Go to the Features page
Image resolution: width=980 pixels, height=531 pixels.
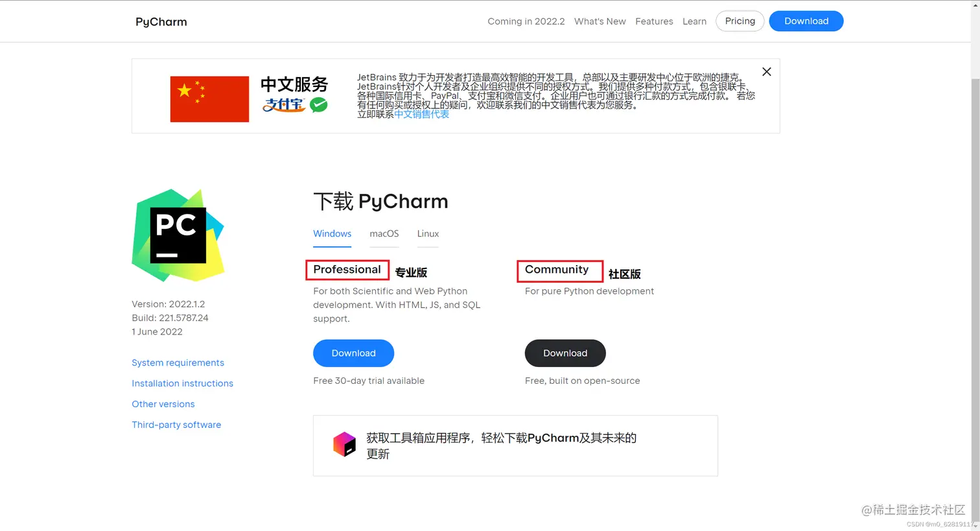tap(654, 21)
